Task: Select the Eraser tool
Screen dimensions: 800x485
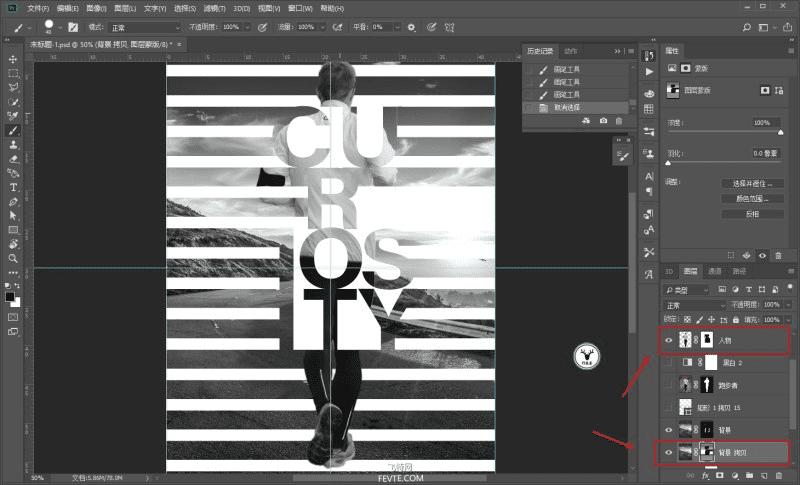Action: coord(13,159)
